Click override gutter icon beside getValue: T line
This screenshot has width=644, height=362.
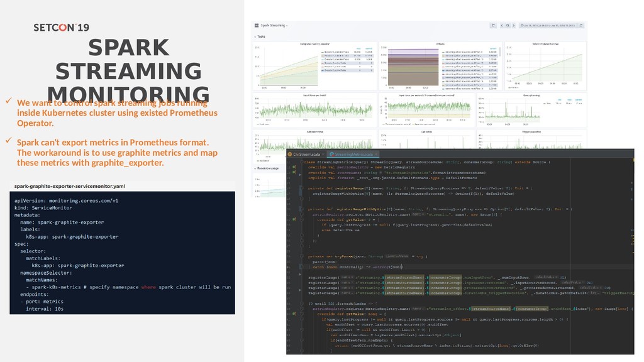[294, 219]
